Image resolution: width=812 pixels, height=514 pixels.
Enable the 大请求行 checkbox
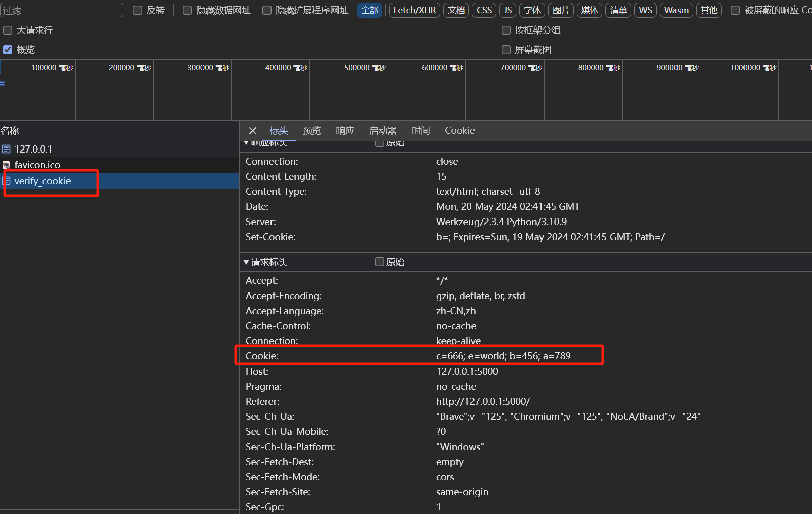[8, 30]
